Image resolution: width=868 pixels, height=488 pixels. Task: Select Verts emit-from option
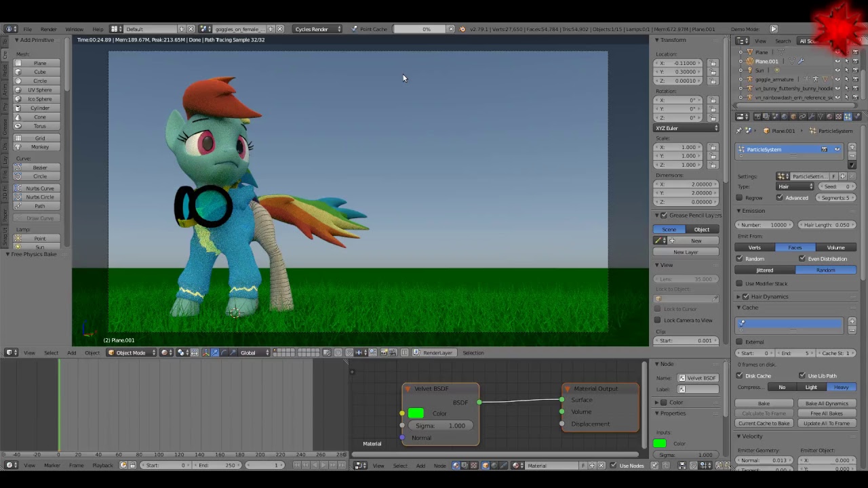coord(754,247)
